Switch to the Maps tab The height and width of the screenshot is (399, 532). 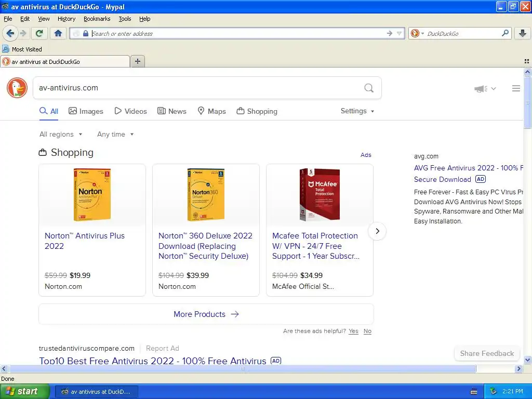coord(212,111)
